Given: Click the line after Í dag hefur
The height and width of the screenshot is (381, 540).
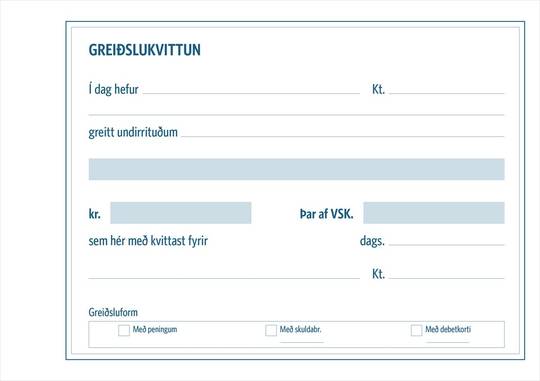Looking at the screenshot, I should coord(251,93).
